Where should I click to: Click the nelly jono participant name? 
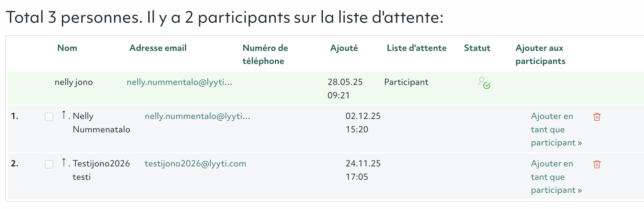74,82
